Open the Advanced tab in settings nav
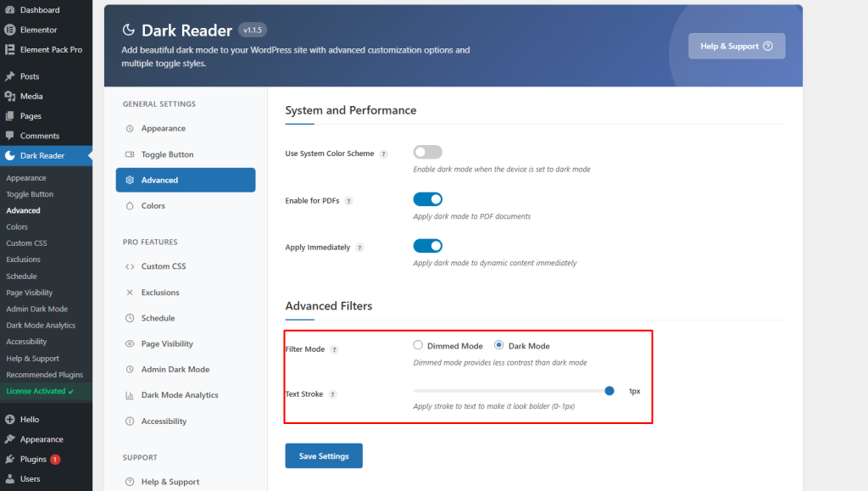 pyautogui.click(x=186, y=180)
